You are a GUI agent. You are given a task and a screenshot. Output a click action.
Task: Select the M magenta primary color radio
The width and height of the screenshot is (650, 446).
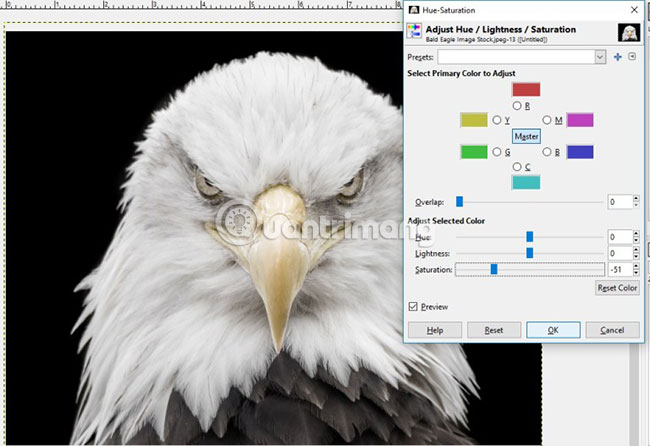pos(547,120)
